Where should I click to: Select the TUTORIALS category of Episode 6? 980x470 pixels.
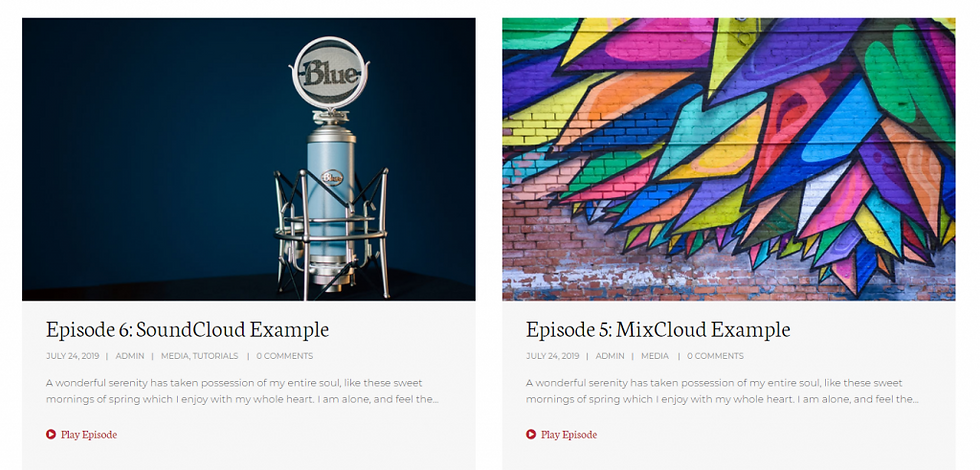click(x=216, y=356)
